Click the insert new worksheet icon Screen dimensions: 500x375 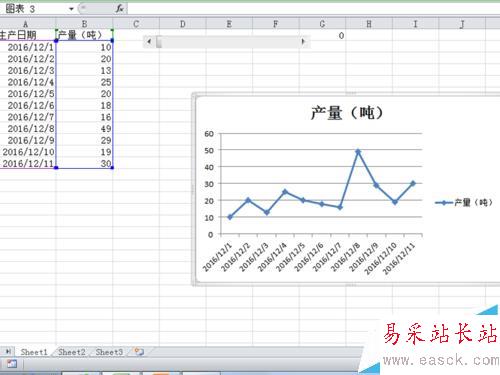[x=139, y=352]
